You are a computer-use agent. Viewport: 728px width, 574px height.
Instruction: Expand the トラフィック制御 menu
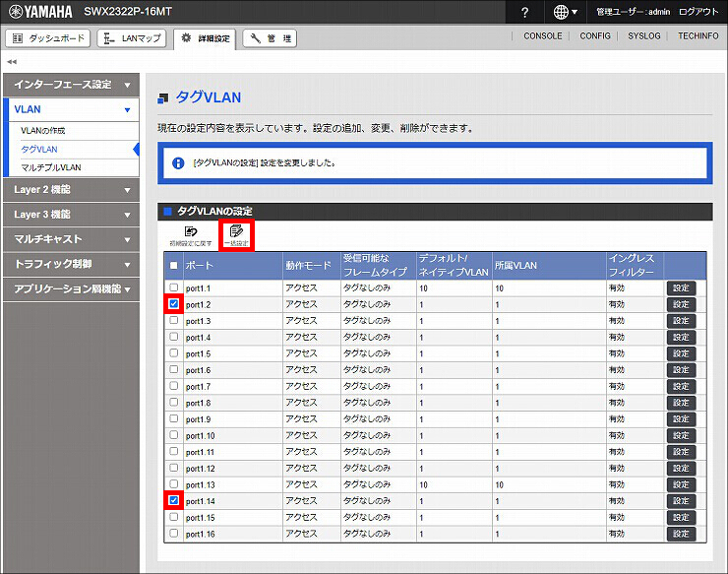71,264
